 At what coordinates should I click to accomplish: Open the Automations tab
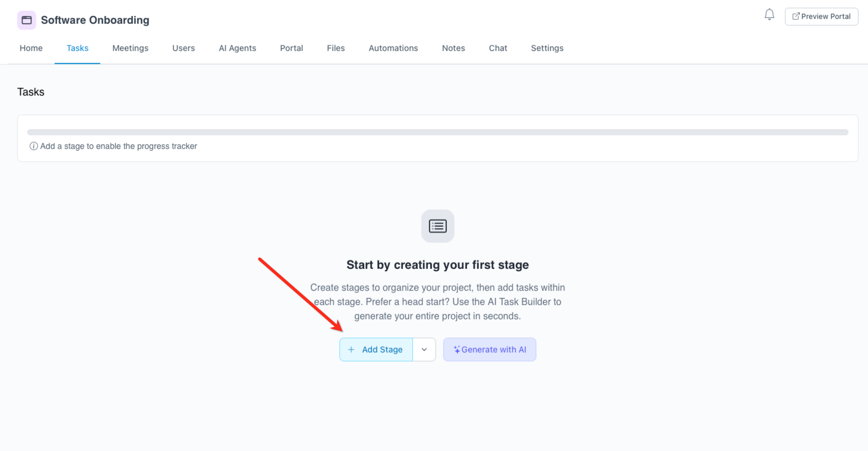tap(393, 48)
